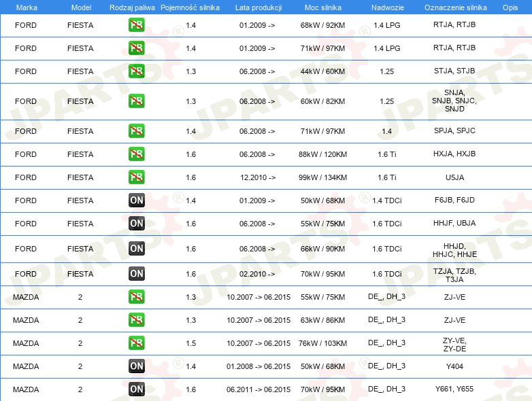This screenshot has width=532, height=401.
Task: Click power value 71kW / 97KM in LPG row
Action: [x=322, y=48]
